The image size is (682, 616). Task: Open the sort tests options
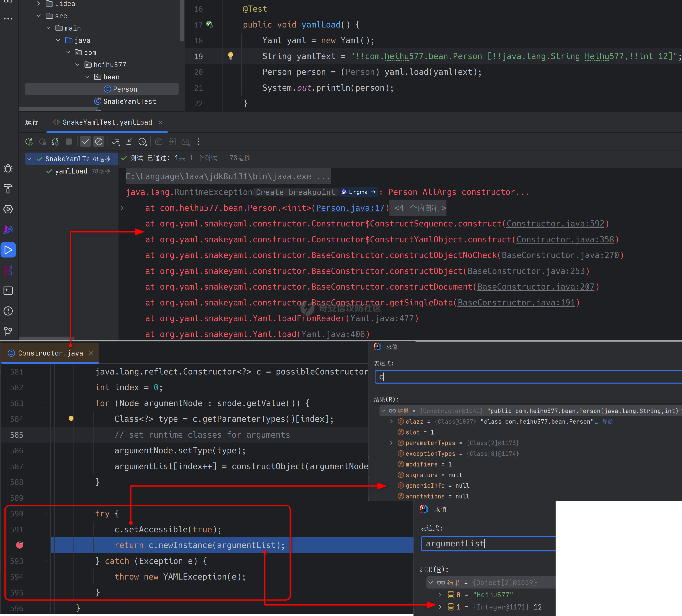click(x=116, y=142)
